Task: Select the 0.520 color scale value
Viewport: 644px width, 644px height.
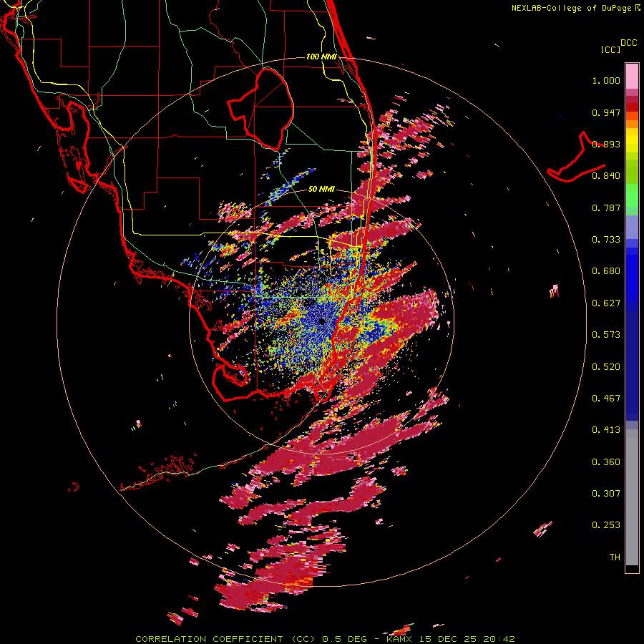Action: 606,367
